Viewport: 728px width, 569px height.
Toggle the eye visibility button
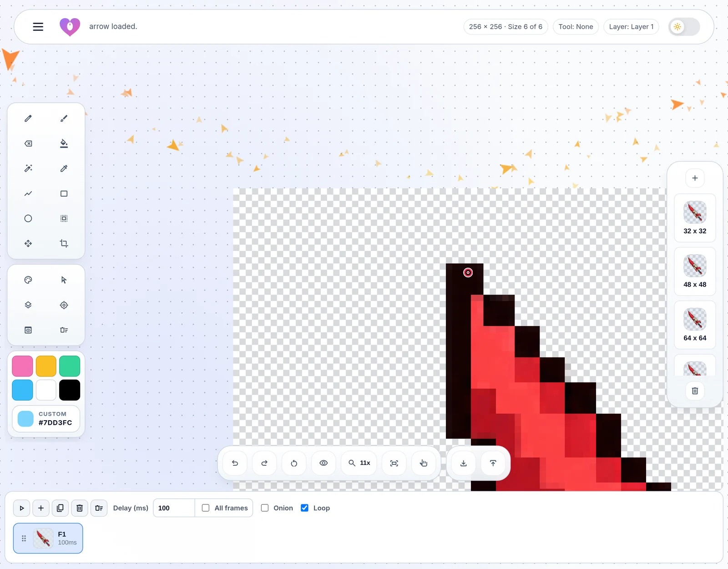[324, 463]
